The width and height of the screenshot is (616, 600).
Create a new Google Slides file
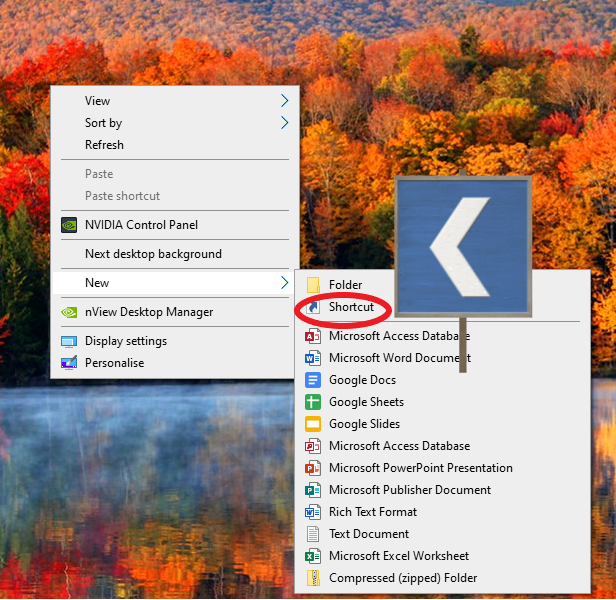pyautogui.click(x=442, y=424)
